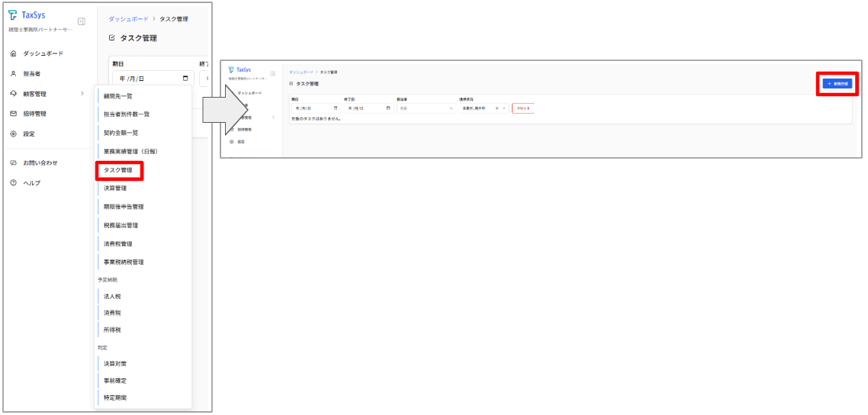Image resolution: width=868 pixels, height=415 pixels.
Task: Click the 終了日 date input in the right screenshot
Action: tap(368, 108)
